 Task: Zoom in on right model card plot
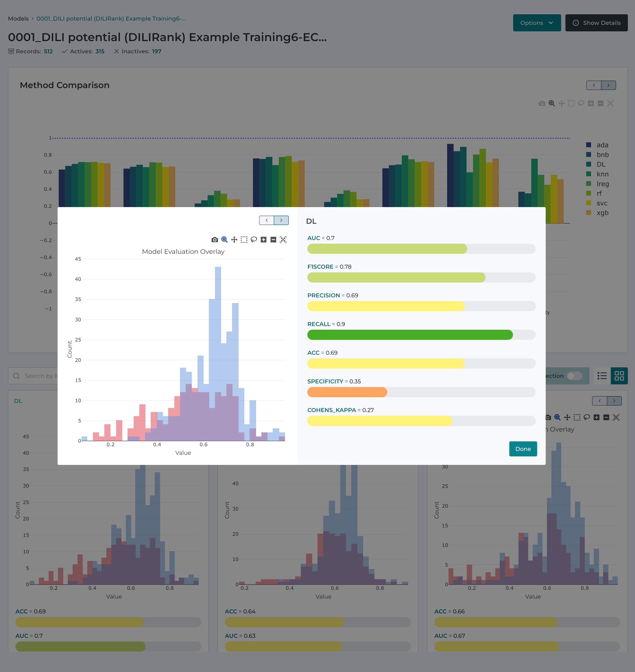597,417
